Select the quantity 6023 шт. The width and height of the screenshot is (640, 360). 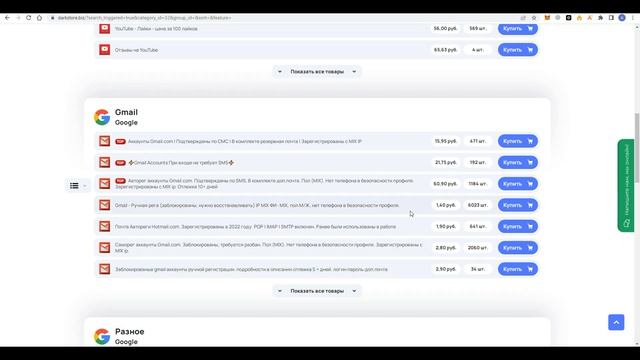coord(478,205)
